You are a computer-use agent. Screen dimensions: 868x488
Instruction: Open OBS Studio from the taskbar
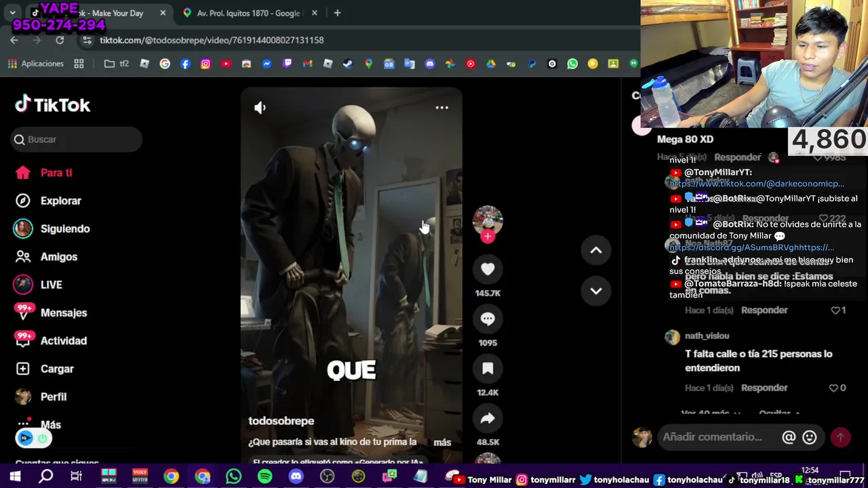click(x=327, y=477)
